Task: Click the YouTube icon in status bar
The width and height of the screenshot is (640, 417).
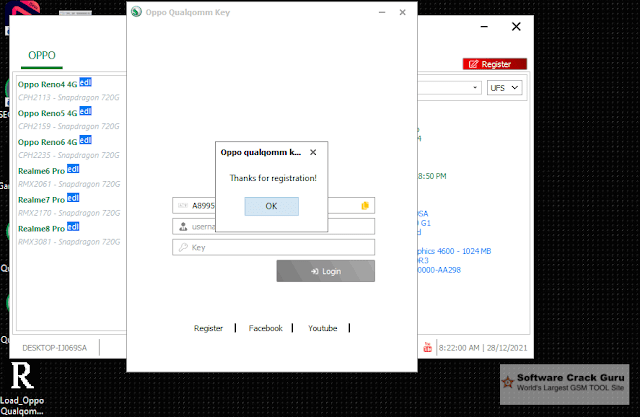Action: (427, 347)
